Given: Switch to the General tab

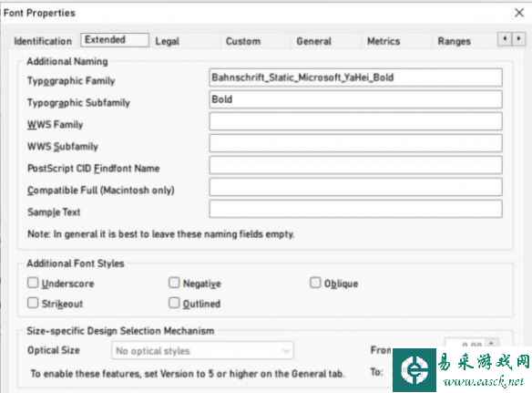Looking at the screenshot, I should point(314,41).
